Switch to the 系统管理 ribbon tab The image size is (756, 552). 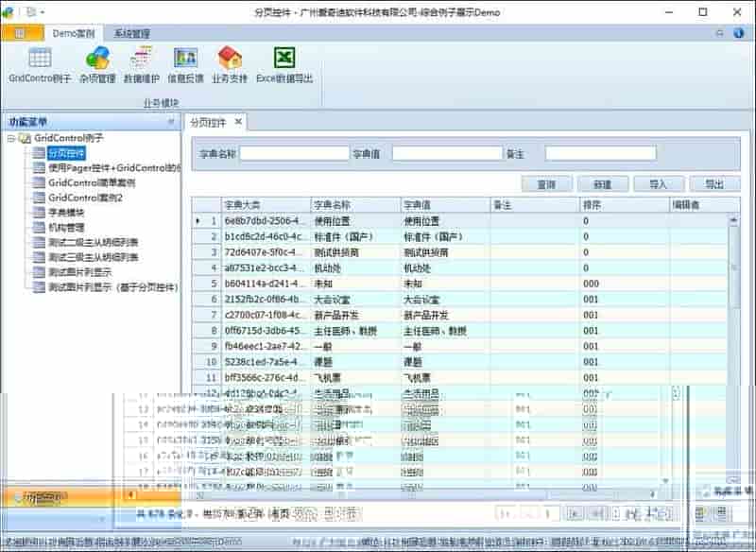tap(131, 33)
